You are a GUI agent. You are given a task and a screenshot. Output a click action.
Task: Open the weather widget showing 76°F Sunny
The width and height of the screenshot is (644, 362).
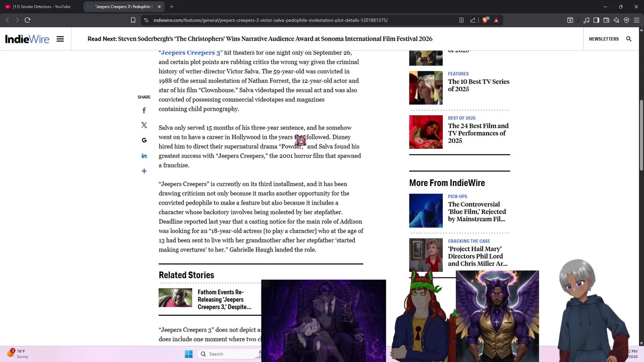(x=18, y=354)
